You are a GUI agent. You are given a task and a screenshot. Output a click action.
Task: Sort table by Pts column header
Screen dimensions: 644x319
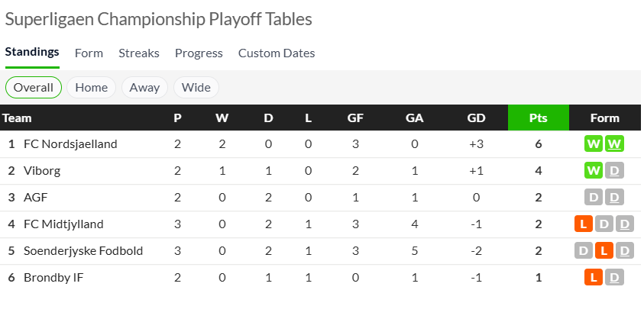pos(539,118)
